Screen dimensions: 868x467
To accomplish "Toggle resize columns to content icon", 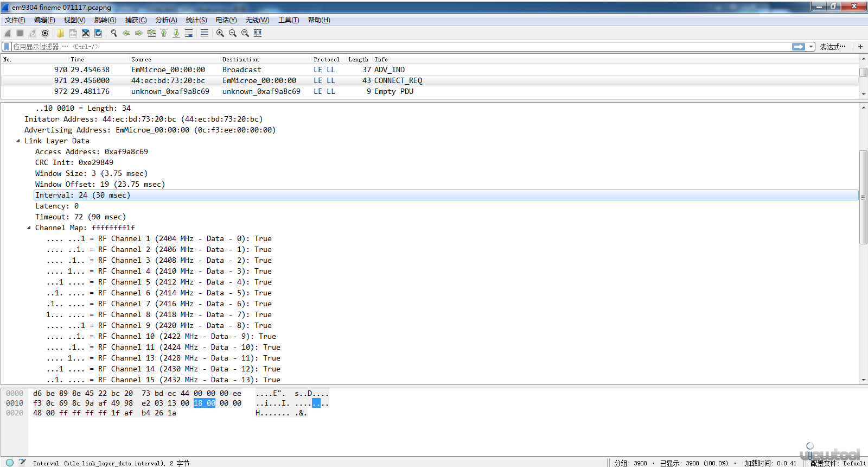I will [258, 33].
